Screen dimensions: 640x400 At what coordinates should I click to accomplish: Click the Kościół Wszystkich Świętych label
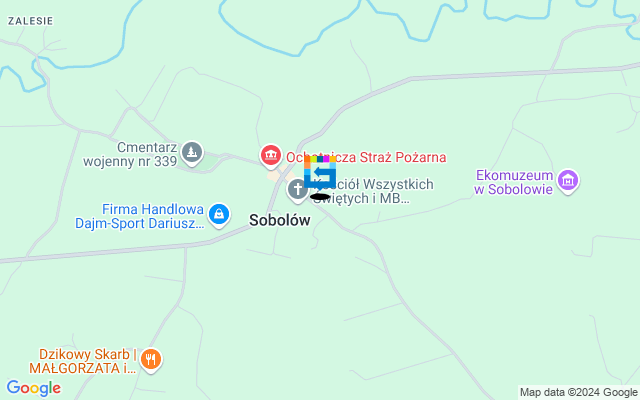pyautogui.click(x=372, y=191)
